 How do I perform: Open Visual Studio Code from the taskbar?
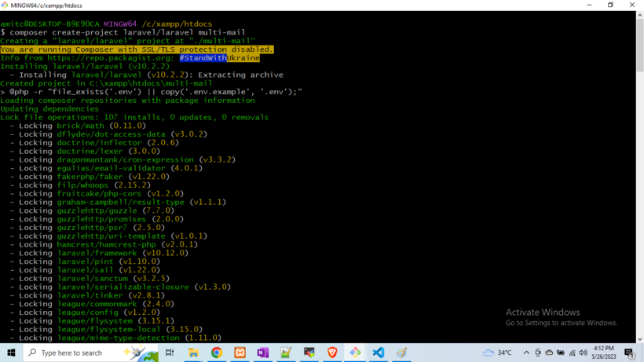click(x=379, y=353)
